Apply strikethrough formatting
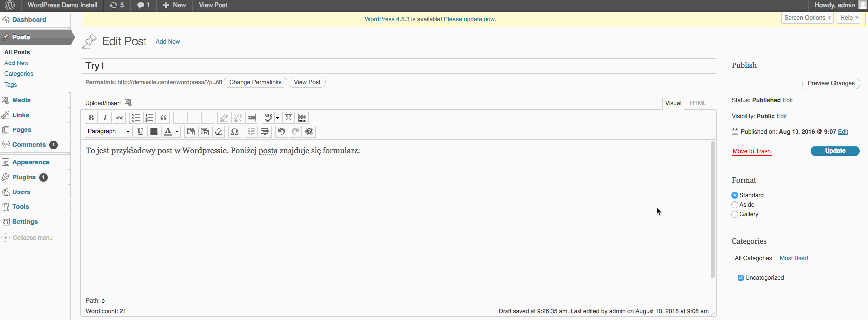The width and height of the screenshot is (868, 320). (119, 118)
